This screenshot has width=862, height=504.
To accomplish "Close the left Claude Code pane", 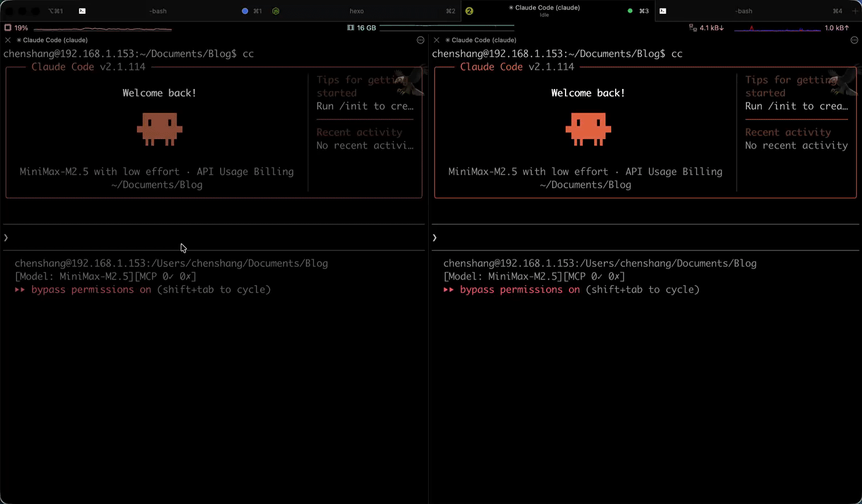I will (8, 40).
